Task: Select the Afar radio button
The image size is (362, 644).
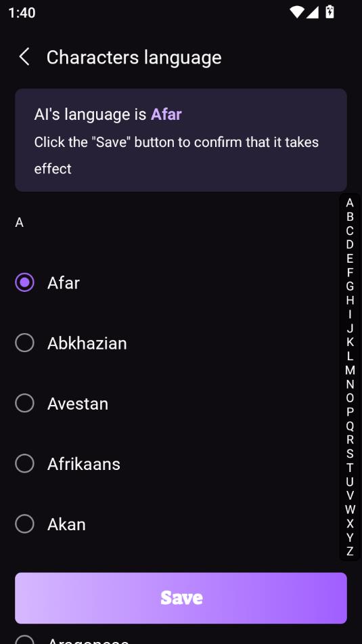Action: coord(24,282)
